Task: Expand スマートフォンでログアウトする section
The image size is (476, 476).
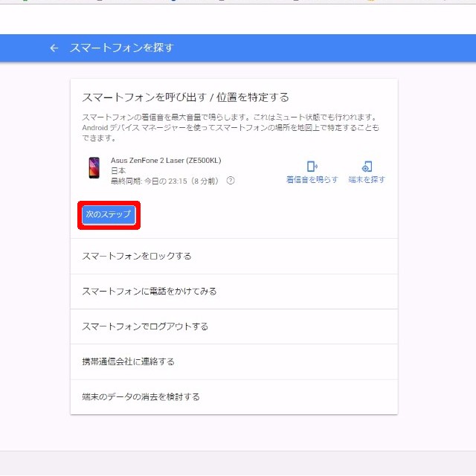Action: [x=234, y=327]
